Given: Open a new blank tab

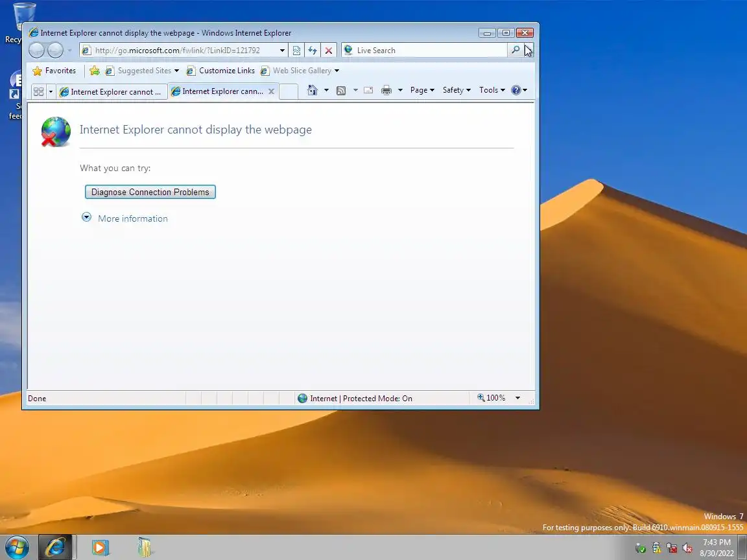Looking at the screenshot, I should tap(288, 91).
